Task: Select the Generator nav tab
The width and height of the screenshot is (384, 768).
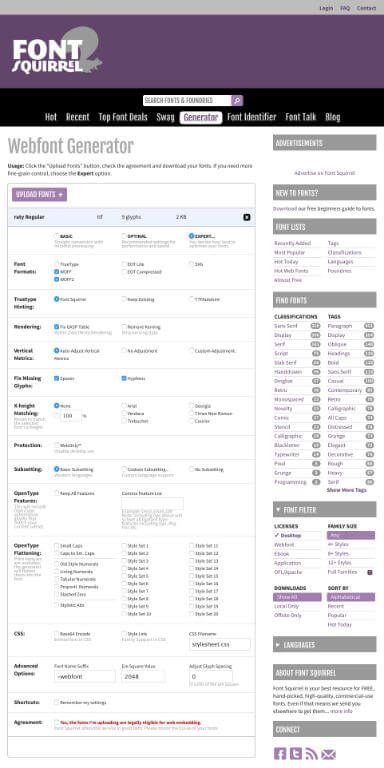Action: [201, 118]
